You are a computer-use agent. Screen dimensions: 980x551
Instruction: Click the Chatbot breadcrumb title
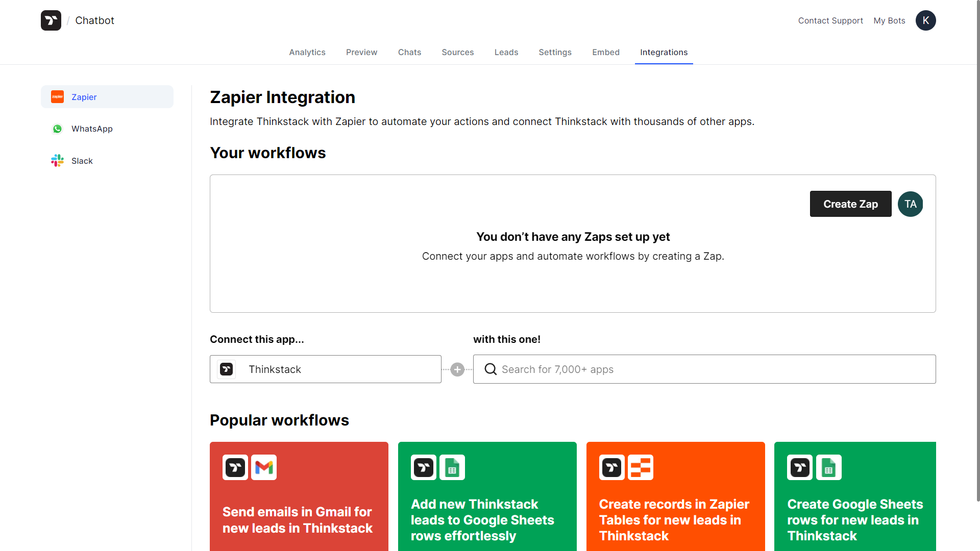(95, 20)
